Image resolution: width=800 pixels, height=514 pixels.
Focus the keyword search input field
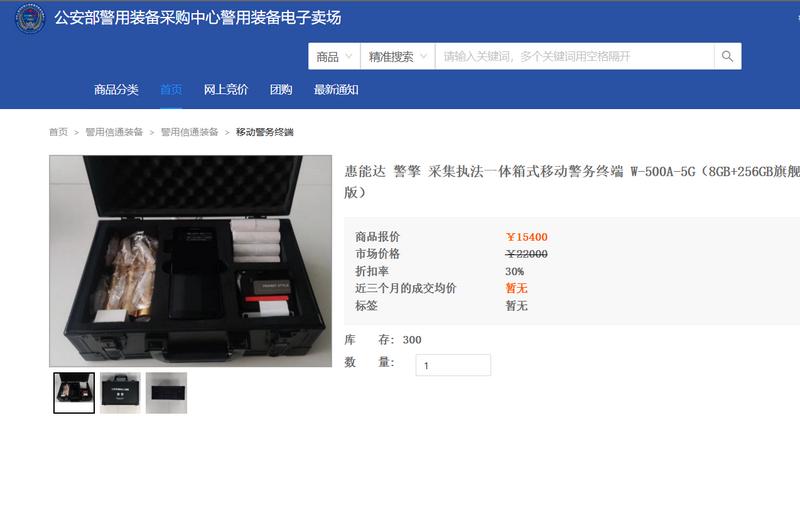click(574, 56)
